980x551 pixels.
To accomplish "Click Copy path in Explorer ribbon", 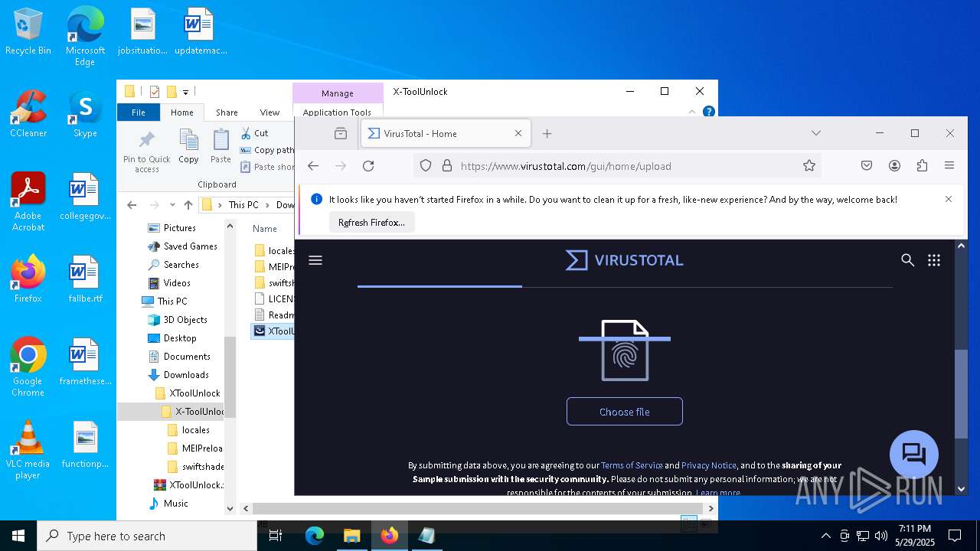I will click(266, 150).
